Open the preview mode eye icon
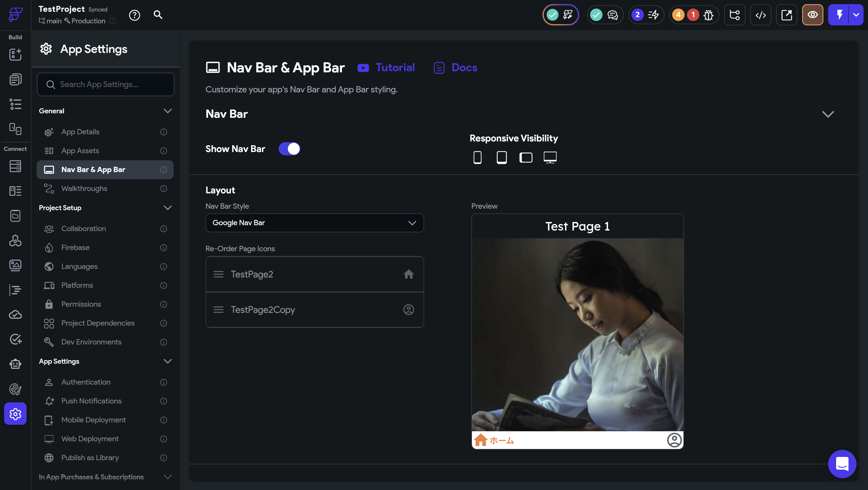Image resolution: width=868 pixels, height=490 pixels. [812, 15]
